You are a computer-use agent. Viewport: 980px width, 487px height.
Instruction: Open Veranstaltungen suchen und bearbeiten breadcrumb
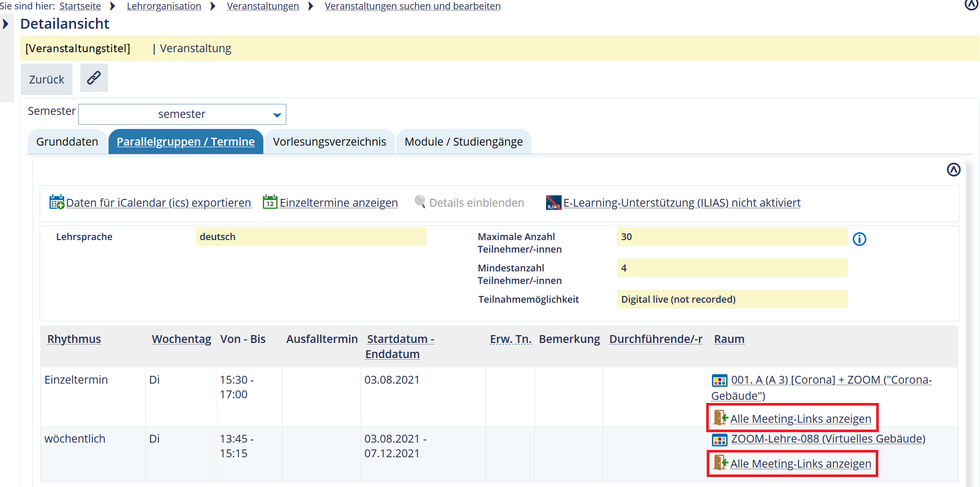pos(413,6)
